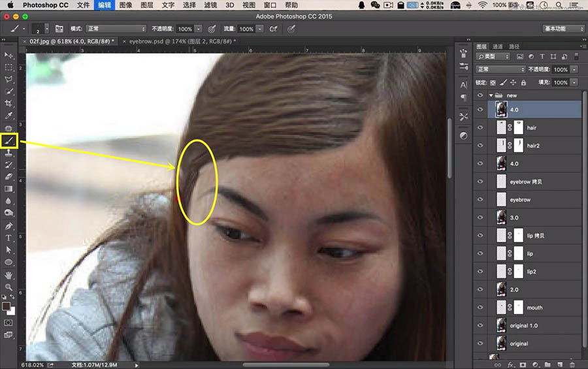Select the Healing Brush tool
588x369 pixels.
[x=8, y=128]
